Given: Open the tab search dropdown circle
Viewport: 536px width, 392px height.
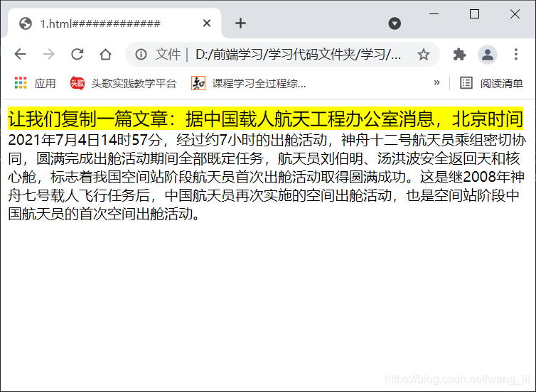Looking at the screenshot, I should (x=395, y=23).
